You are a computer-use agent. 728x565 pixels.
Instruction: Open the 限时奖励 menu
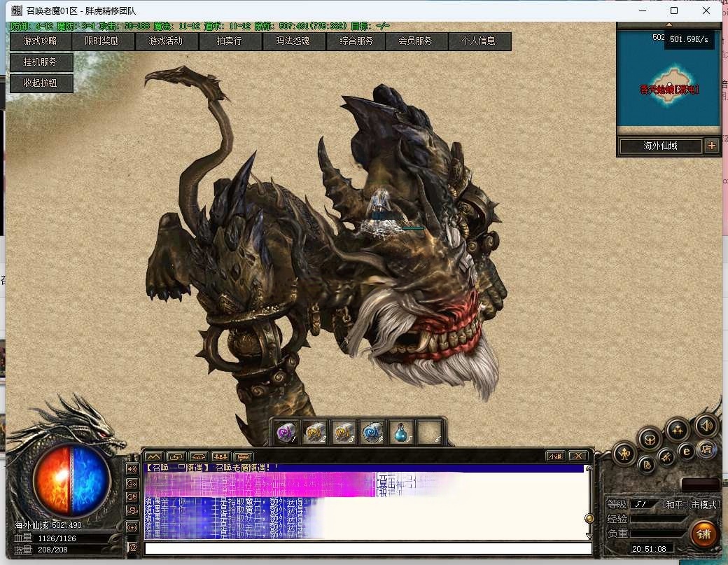coord(102,41)
